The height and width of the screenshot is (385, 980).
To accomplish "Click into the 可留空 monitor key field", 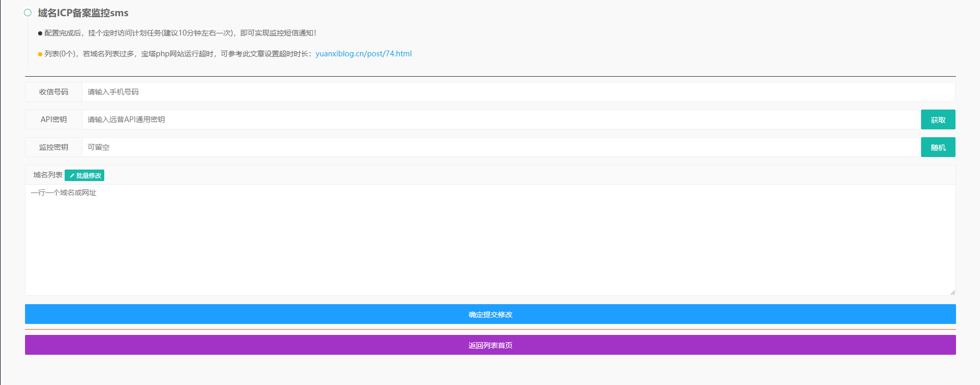I will [500, 147].
